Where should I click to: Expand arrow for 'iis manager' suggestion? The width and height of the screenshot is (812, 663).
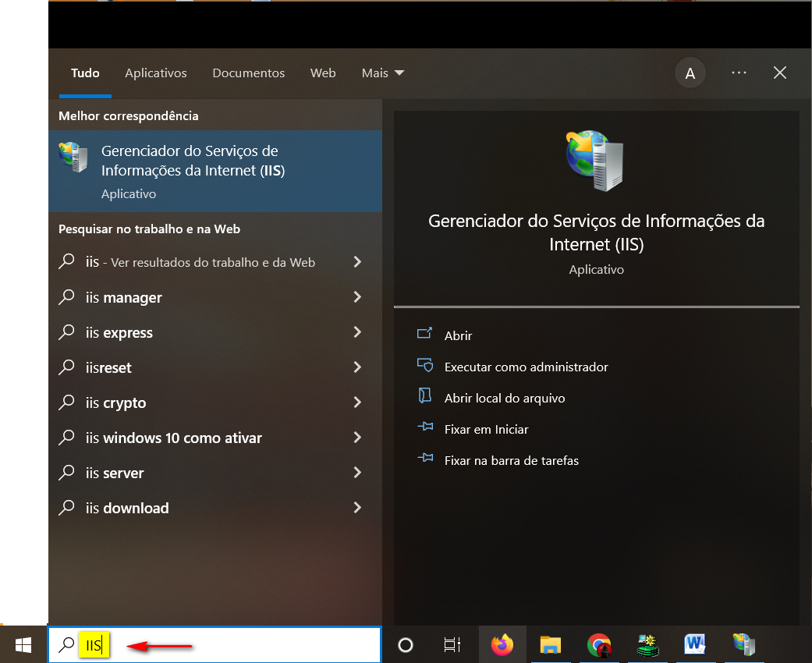pyautogui.click(x=357, y=297)
